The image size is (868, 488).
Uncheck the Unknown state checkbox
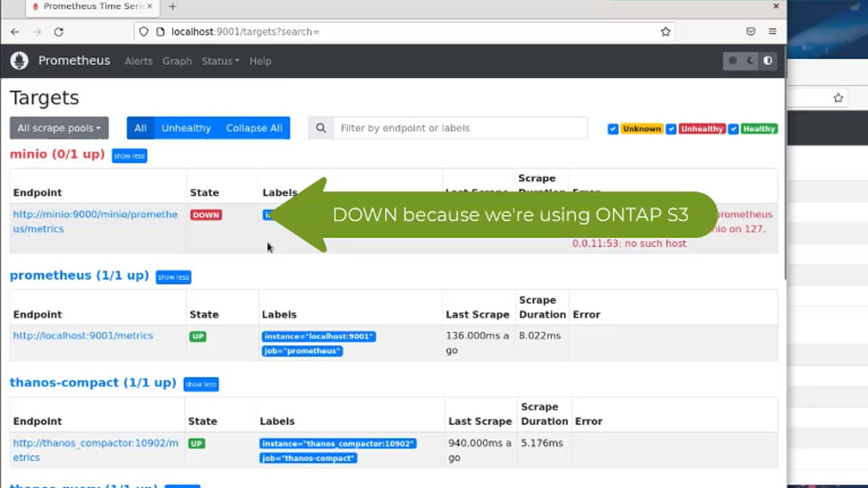click(x=613, y=129)
